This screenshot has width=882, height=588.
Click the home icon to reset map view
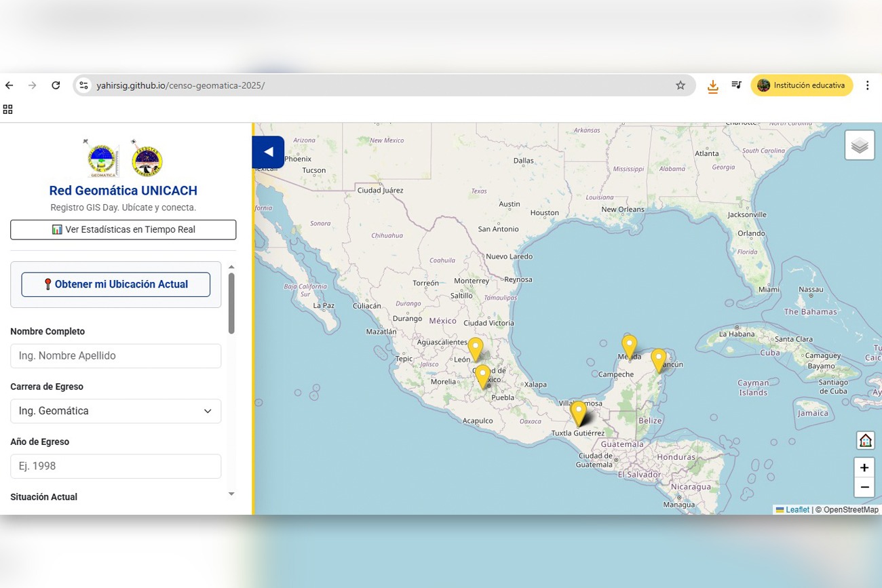[864, 439]
